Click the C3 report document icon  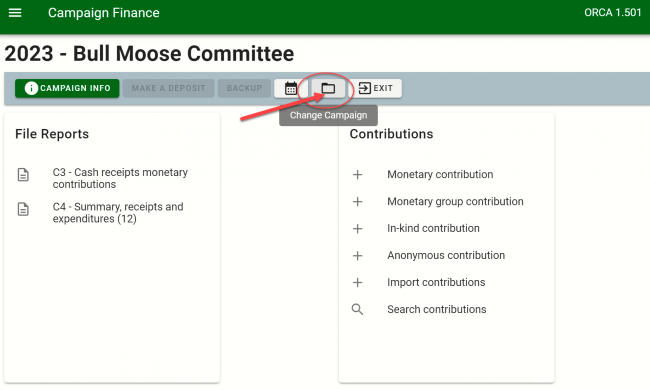(x=23, y=175)
